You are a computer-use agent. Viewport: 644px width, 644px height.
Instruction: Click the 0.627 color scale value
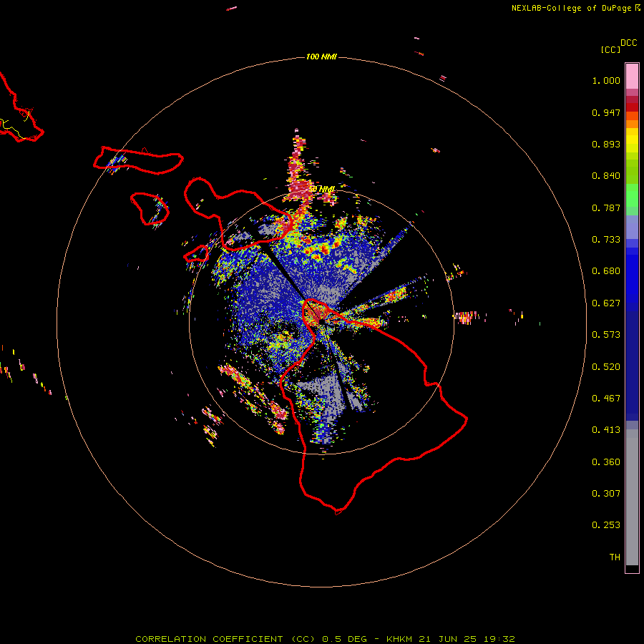(x=606, y=303)
